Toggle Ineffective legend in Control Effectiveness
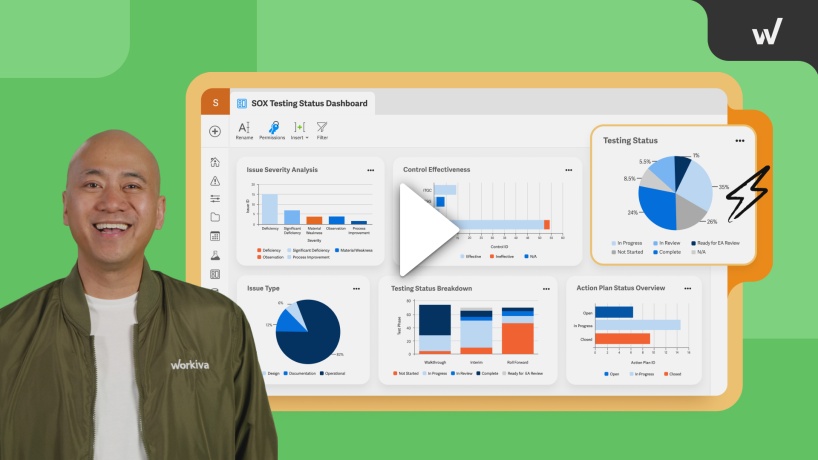 [502, 257]
